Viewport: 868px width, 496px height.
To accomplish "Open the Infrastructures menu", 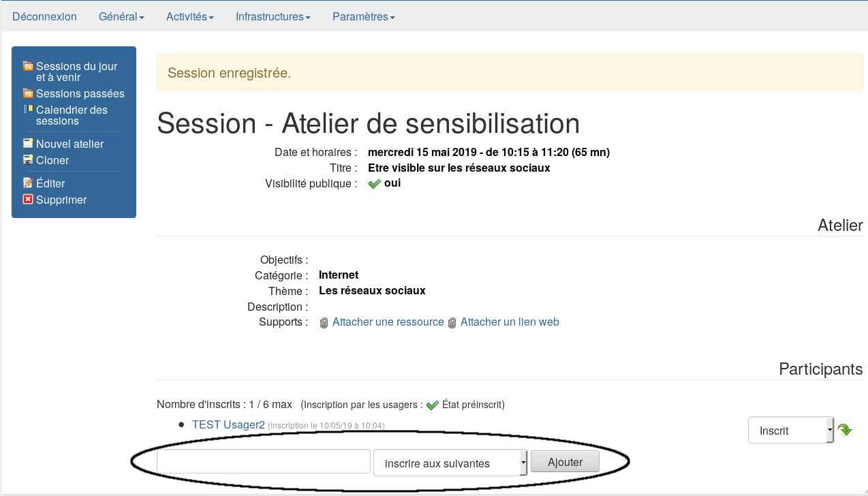I will click(x=273, y=16).
